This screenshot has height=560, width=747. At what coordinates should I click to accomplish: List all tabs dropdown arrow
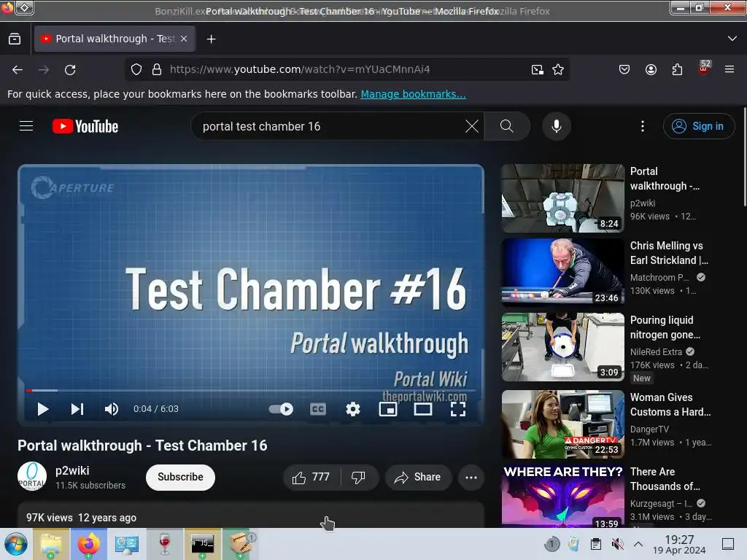[732, 39]
